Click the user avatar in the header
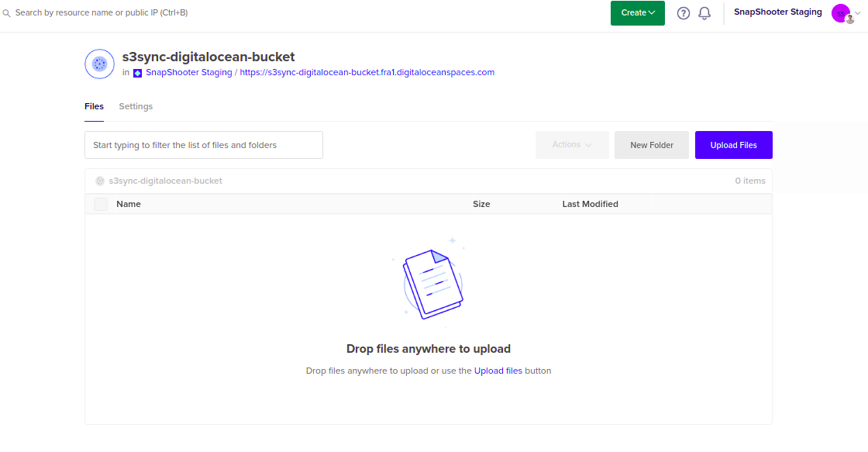Image resolution: width=868 pixels, height=452 pixels. (842, 13)
